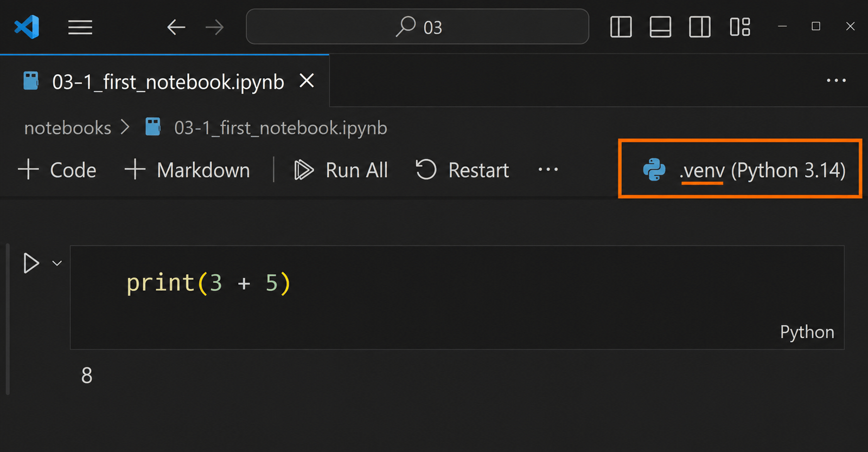Click the cell output 8

tap(87, 376)
